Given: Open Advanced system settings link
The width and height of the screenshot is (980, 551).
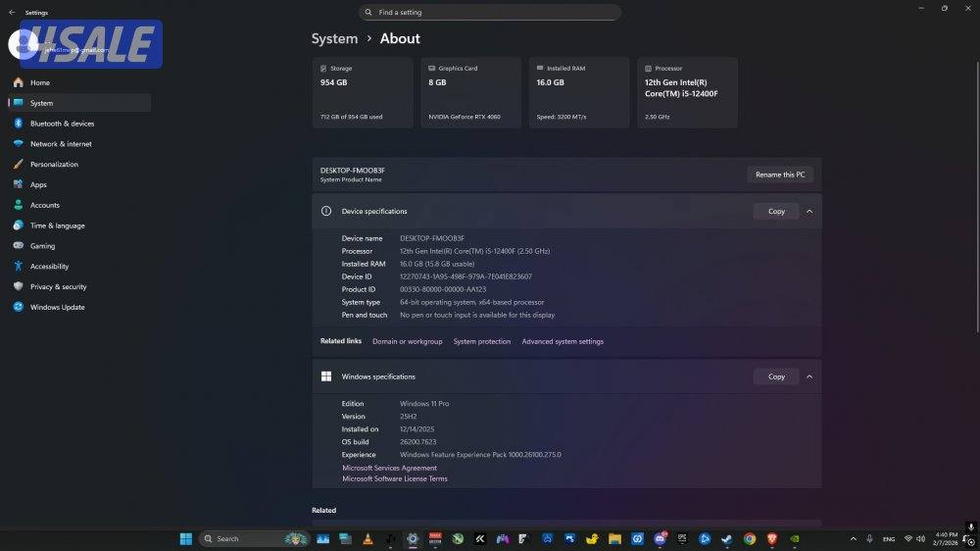Looking at the screenshot, I should (563, 341).
